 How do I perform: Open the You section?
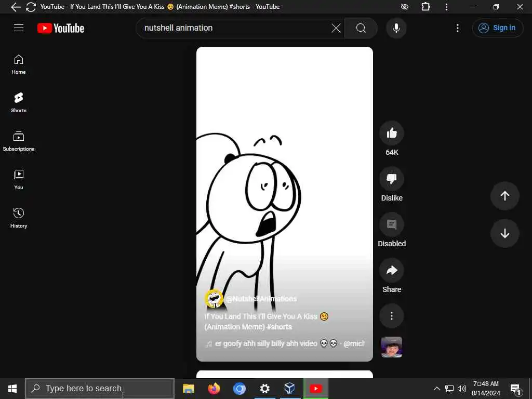(19, 179)
